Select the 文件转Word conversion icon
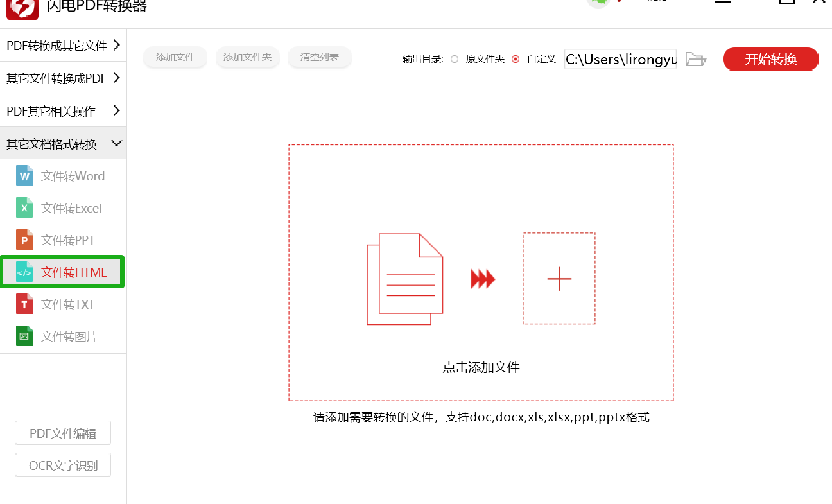Viewport: 832px width, 504px height. 24,175
